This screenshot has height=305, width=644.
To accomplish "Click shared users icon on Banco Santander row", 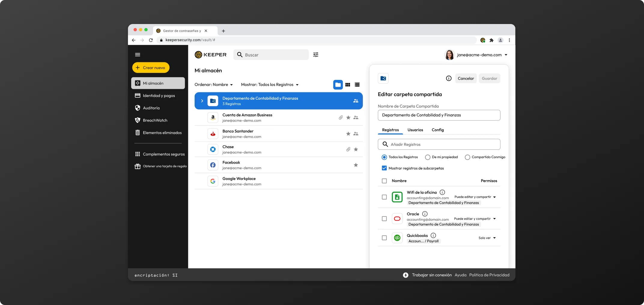I will tap(356, 134).
